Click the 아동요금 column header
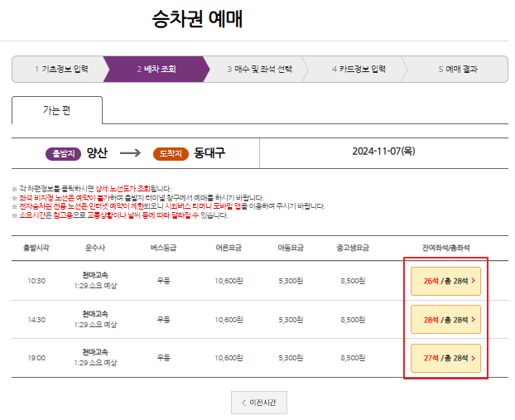 pyautogui.click(x=291, y=248)
